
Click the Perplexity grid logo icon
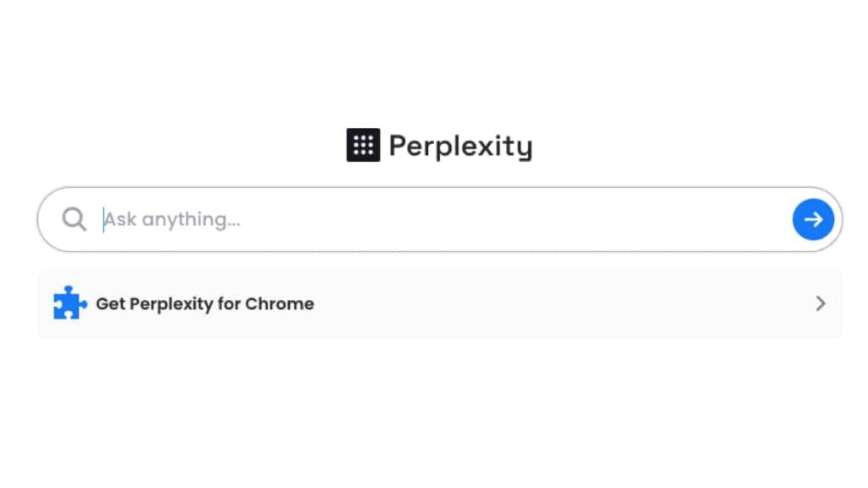363,145
